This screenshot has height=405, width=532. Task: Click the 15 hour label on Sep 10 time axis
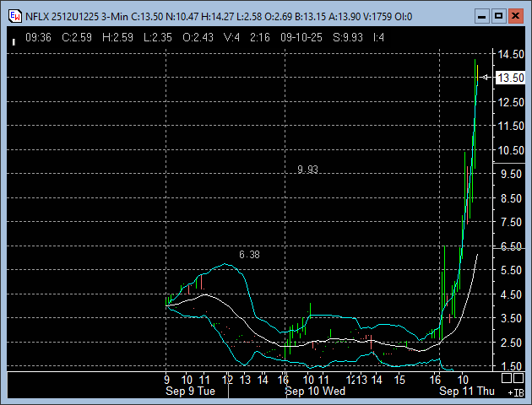click(399, 380)
